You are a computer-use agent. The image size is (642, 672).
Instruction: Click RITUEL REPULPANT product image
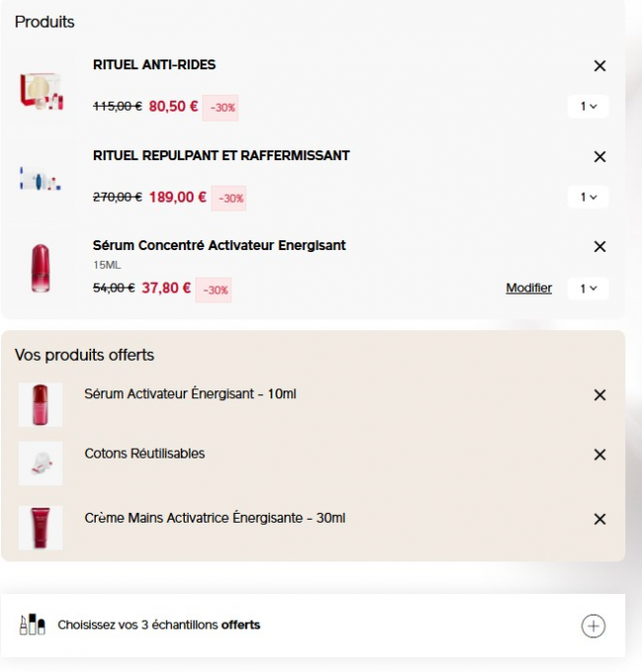[x=40, y=182]
